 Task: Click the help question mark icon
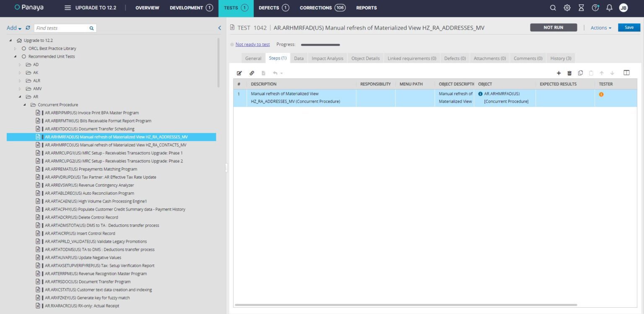(x=595, y=8)
